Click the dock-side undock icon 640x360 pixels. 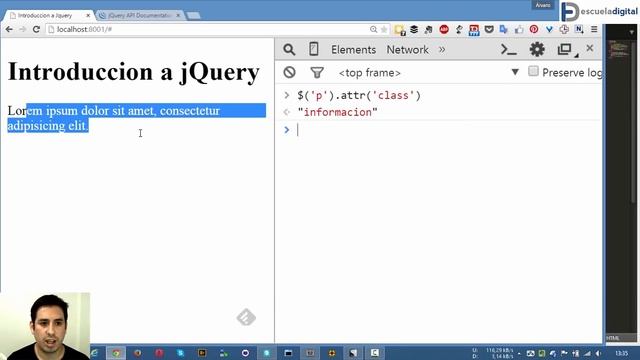[x=565, y=49]
